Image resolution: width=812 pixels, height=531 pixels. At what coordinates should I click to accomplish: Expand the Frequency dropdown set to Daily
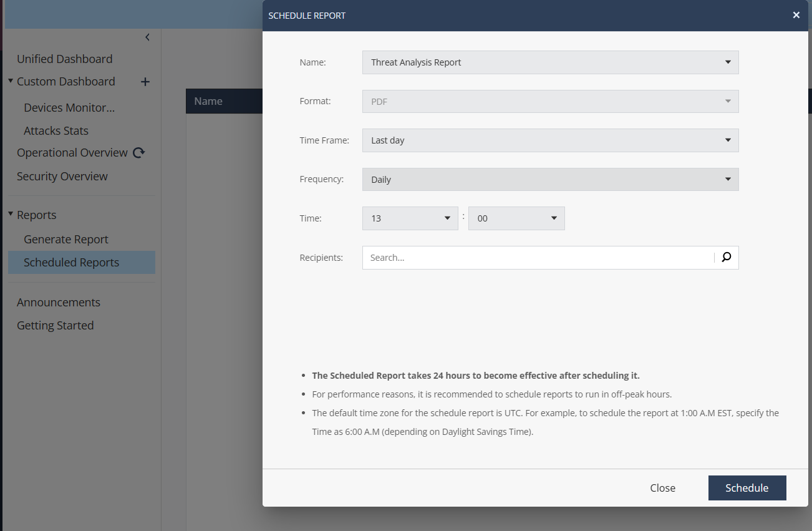550,180
